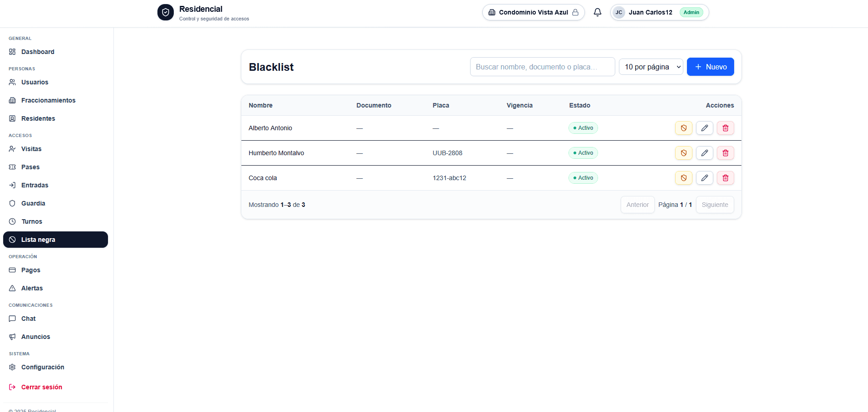Disable the Humberto Montalvo block

[683, 153]
